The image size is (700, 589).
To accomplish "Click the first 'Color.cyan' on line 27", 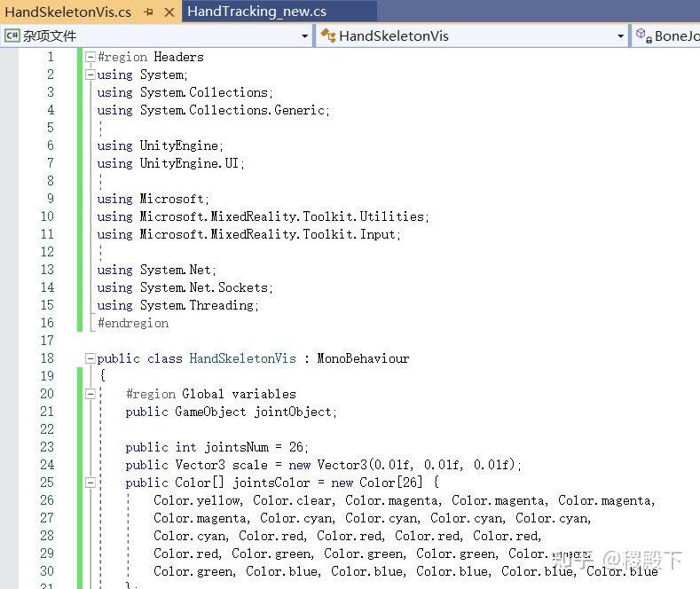I will [296, 518].
